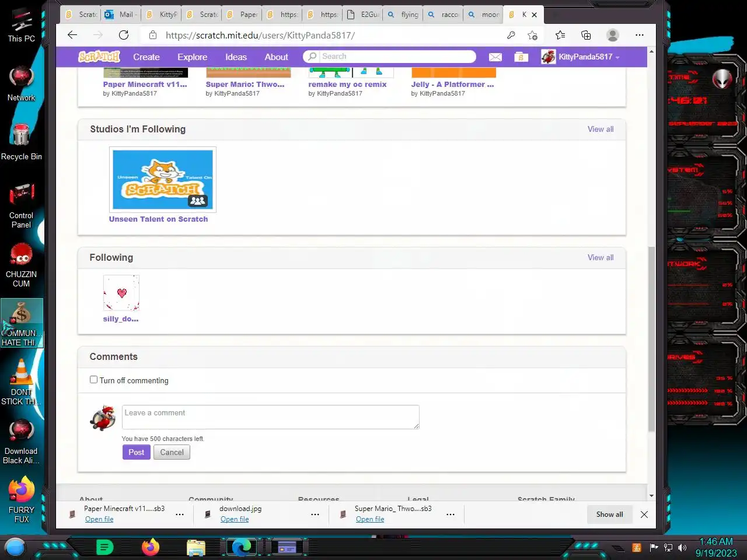
Task: Close the downloads bar with the X
Action: pyautogui.click(x=644, y=514)
